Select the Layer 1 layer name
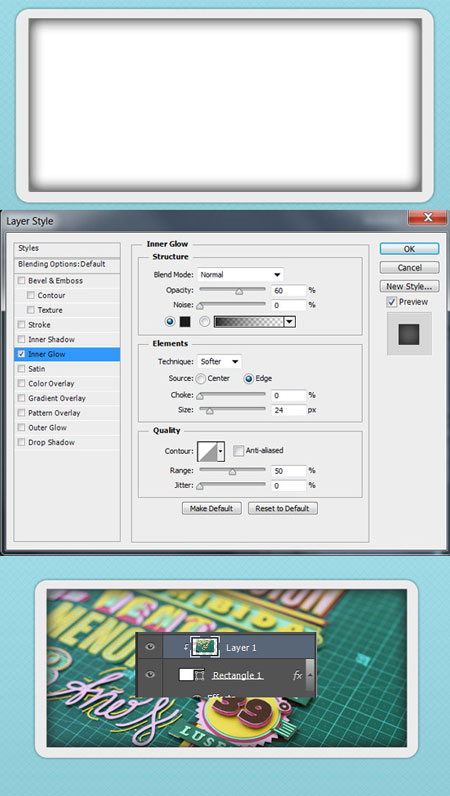Screen dimensions: 450x796 [x=241, y=648]
